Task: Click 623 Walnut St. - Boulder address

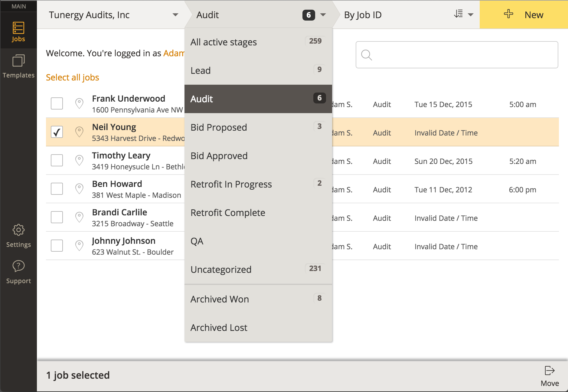Action: point(133,252)
